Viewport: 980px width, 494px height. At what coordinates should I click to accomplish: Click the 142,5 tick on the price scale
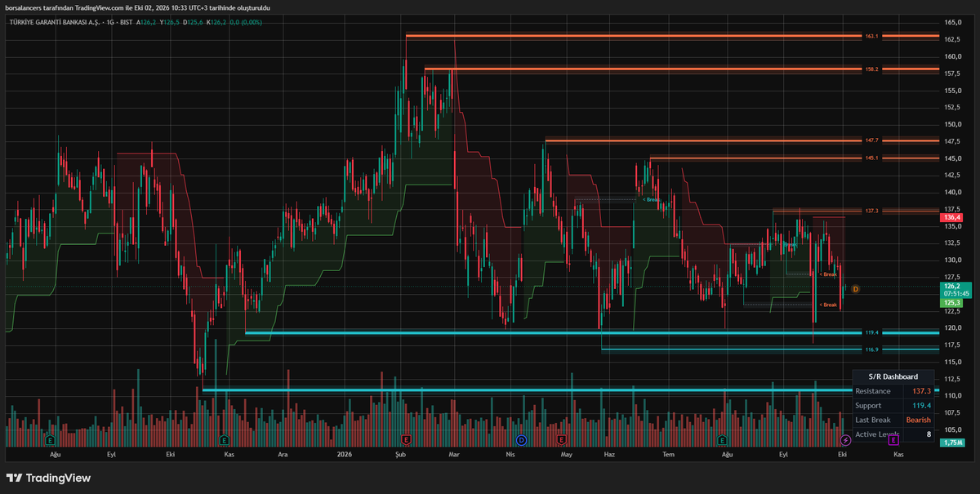coord(952,176)
